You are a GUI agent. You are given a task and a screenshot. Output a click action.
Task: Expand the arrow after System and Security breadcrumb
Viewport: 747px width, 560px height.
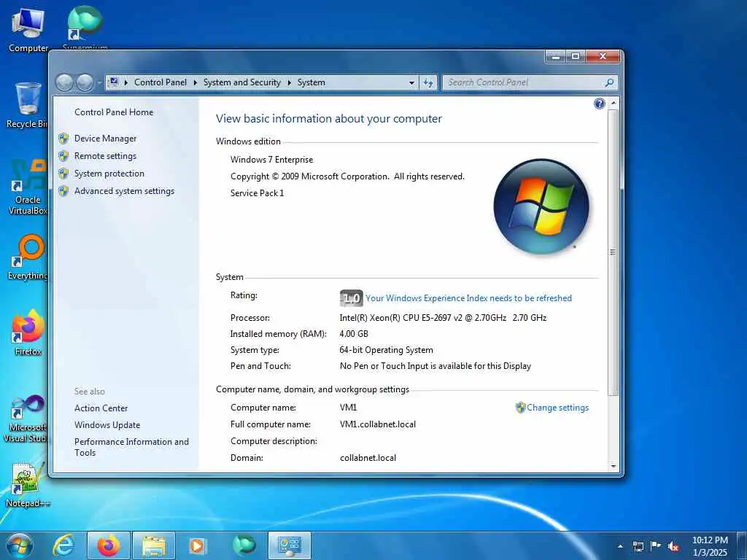pos(289,82)
